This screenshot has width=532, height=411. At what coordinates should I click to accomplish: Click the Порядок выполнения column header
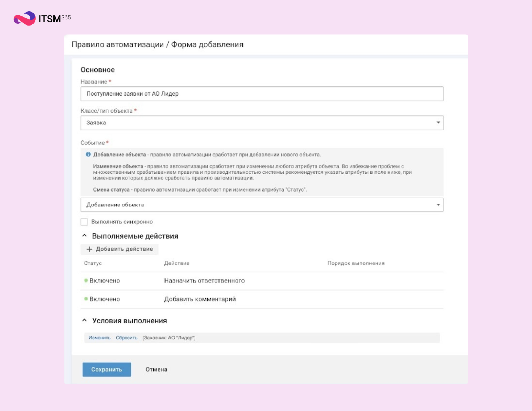coord(356,263)
